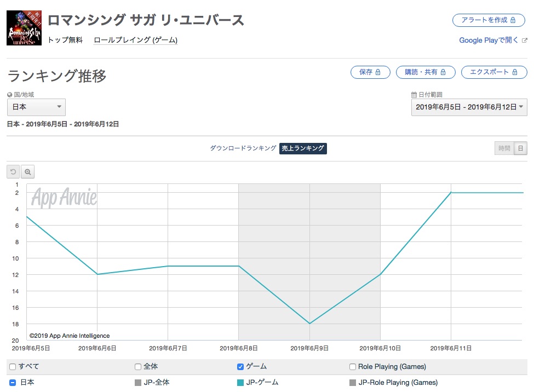Image resolution: width=534 pixels, height=392 pixels.
Task: Click the ロールプレイング (ゲーム) category link
Action: pyautogui.click(x=135, y=40)
